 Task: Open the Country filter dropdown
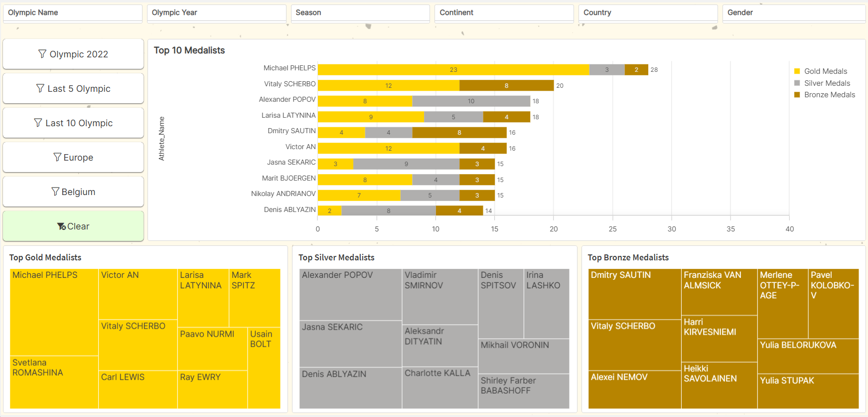[648, 13]
